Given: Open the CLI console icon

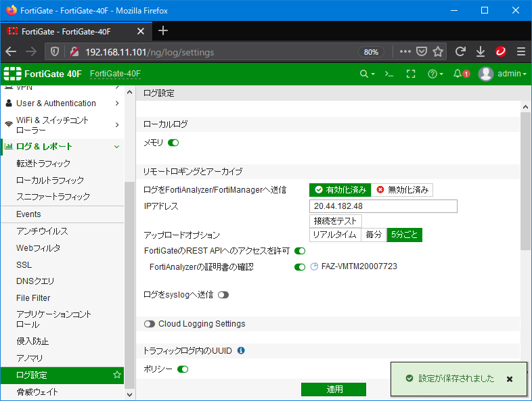Looking at the screenshot, I should point(389,74).
